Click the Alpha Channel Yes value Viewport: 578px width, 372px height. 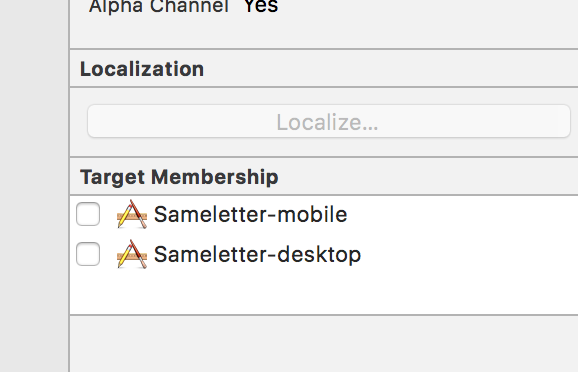[x=261, y=6]
